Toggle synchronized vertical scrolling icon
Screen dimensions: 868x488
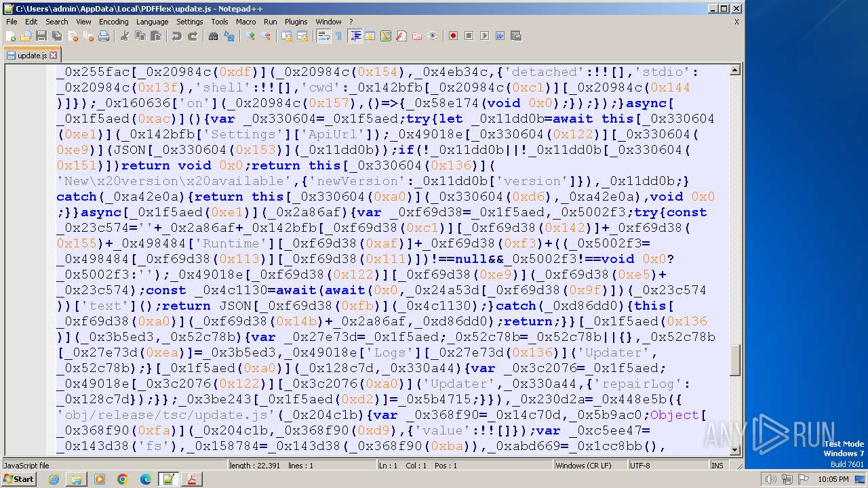tap(287, 36)
